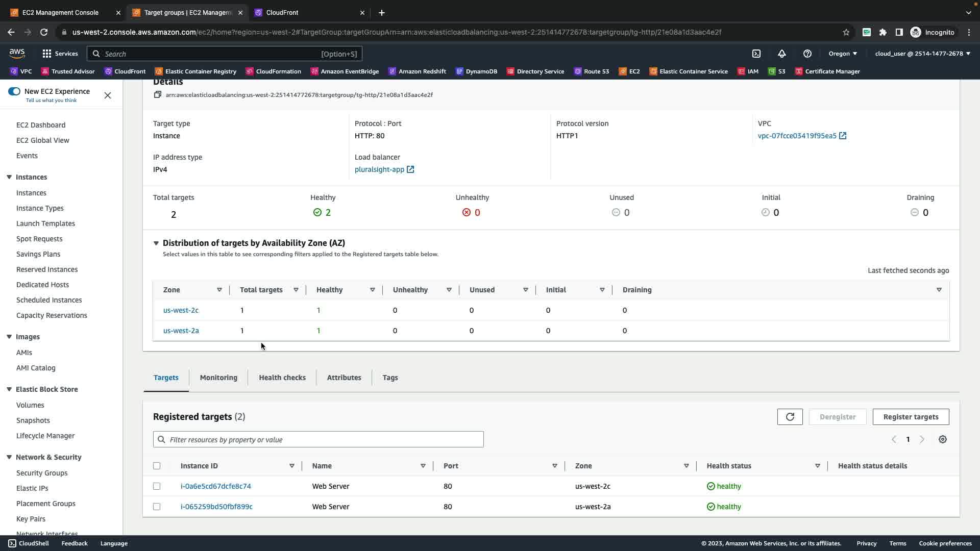
Task: Click the help question mark icon
Action: (x=807, y=54)
